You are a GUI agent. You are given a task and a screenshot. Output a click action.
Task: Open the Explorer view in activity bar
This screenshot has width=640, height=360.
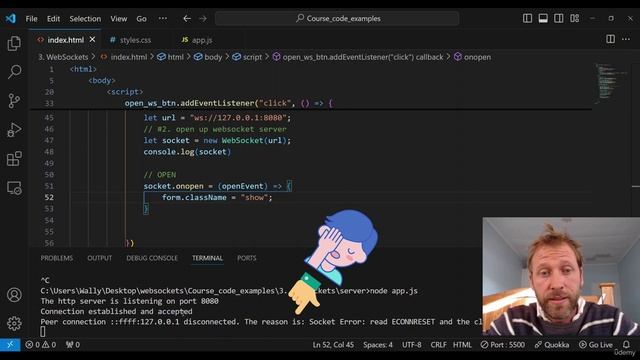click(x=14, y=43)
